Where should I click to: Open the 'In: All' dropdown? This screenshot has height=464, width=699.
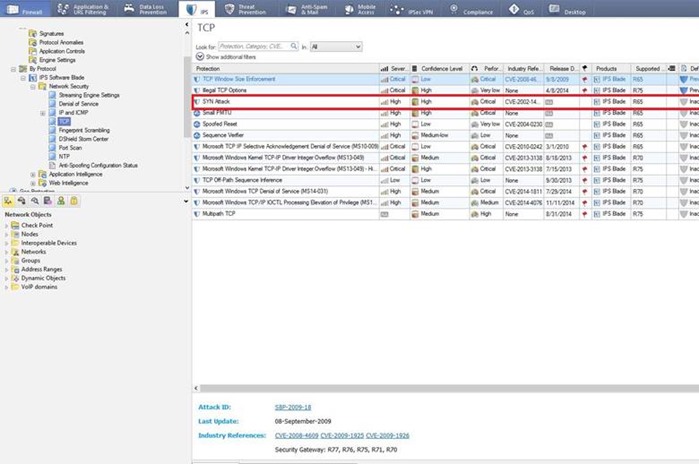(x=336, y=47)
